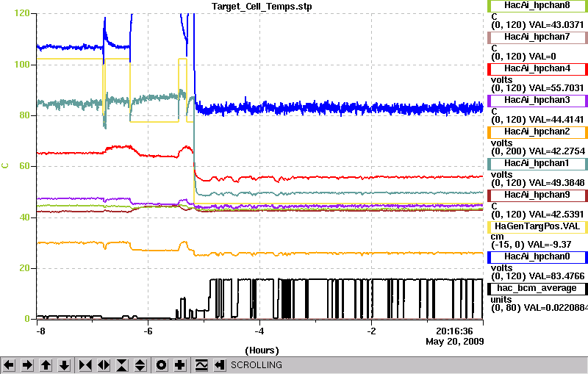Click the x-axis -8 tick label
588x374 pixels.
40,331
